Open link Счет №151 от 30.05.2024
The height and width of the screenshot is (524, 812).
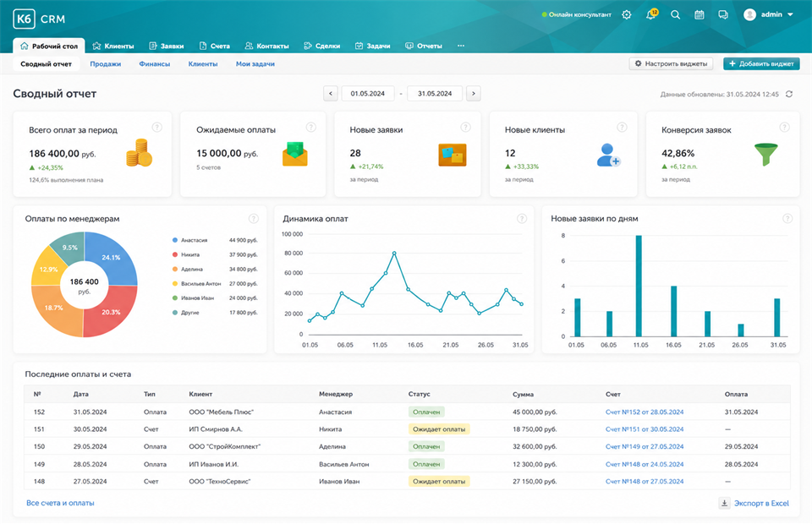point(645,429)
